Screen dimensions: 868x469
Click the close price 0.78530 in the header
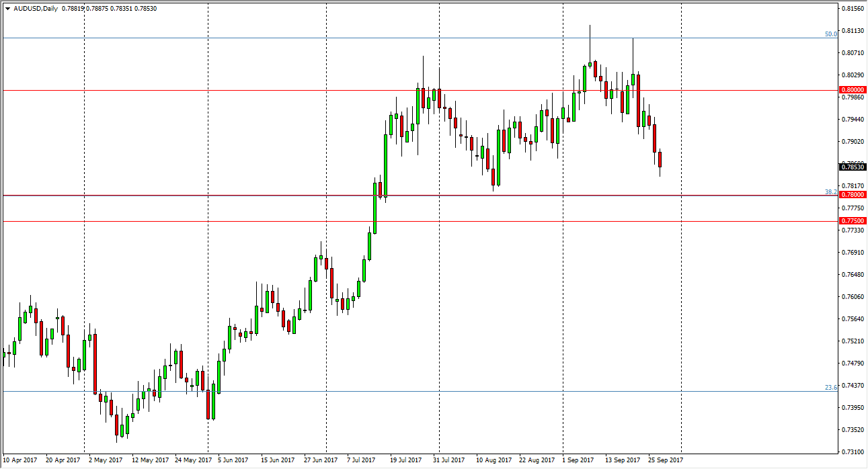click(x=146, y=8)
